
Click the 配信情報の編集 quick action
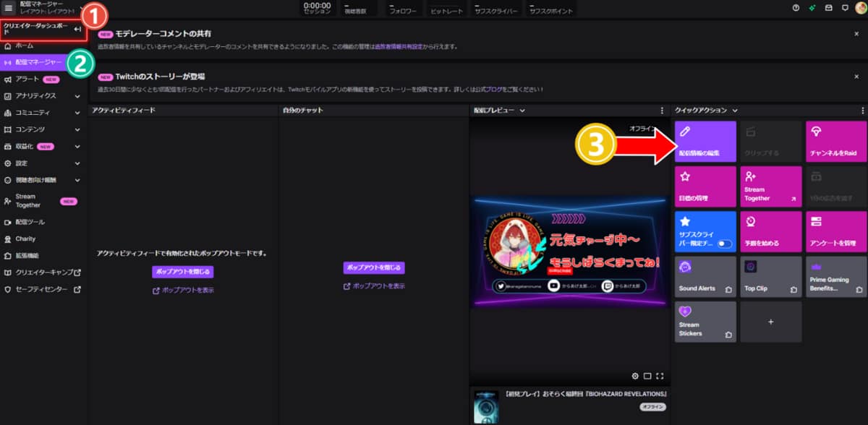pos(705,141)
